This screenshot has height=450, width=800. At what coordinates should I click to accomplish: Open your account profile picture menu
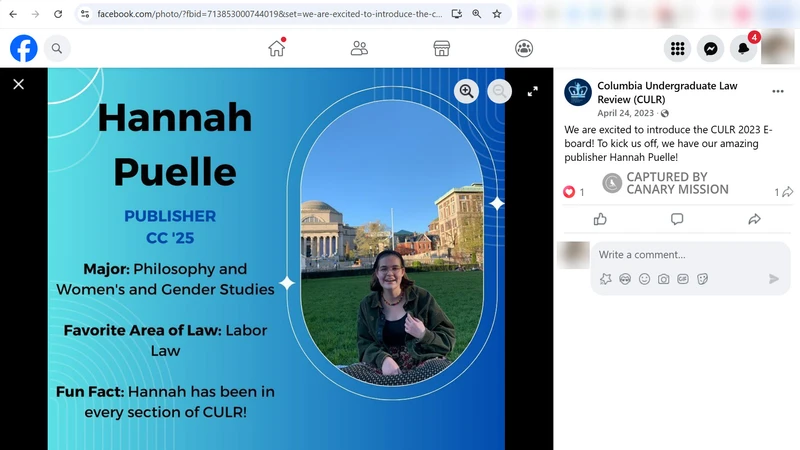pos(778,47)
